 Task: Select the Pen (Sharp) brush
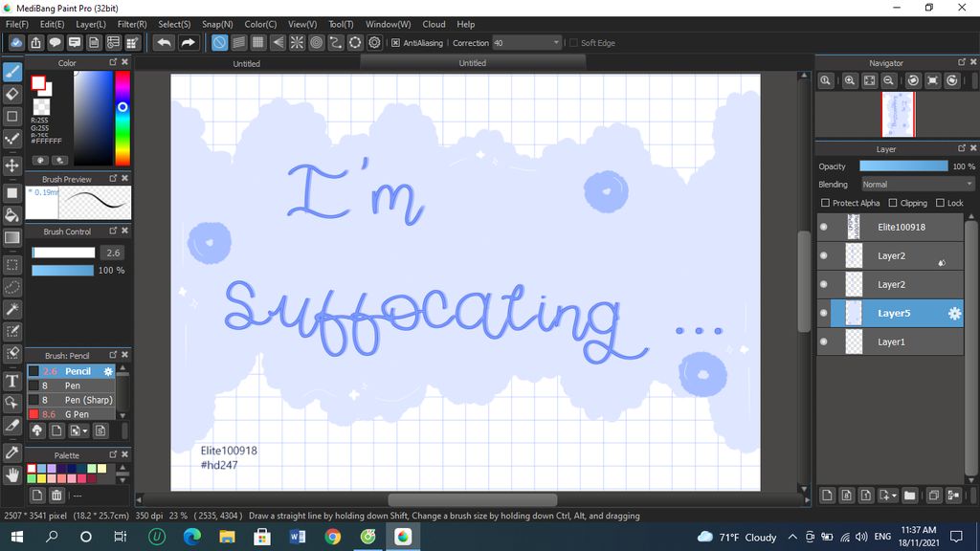71,400
